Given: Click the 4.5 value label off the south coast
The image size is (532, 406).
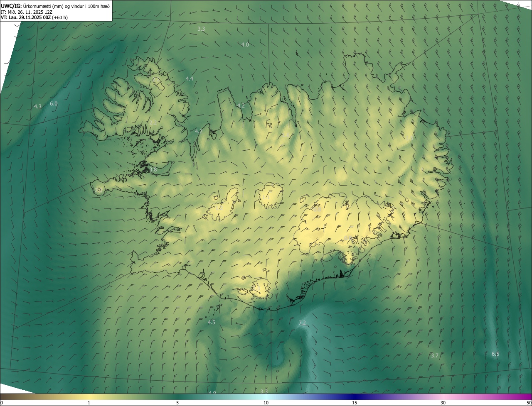Looking at the screenshot, I should (212, 322).
